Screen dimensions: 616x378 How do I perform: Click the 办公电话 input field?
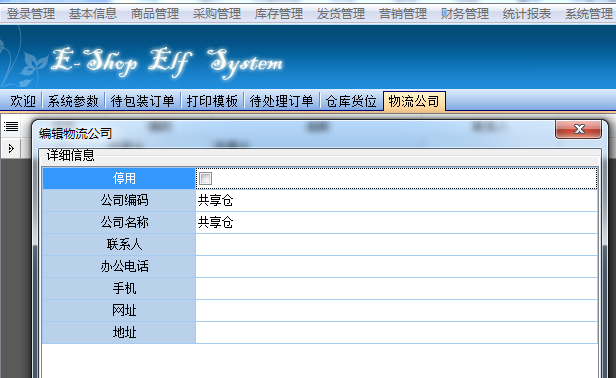[396, 266]
